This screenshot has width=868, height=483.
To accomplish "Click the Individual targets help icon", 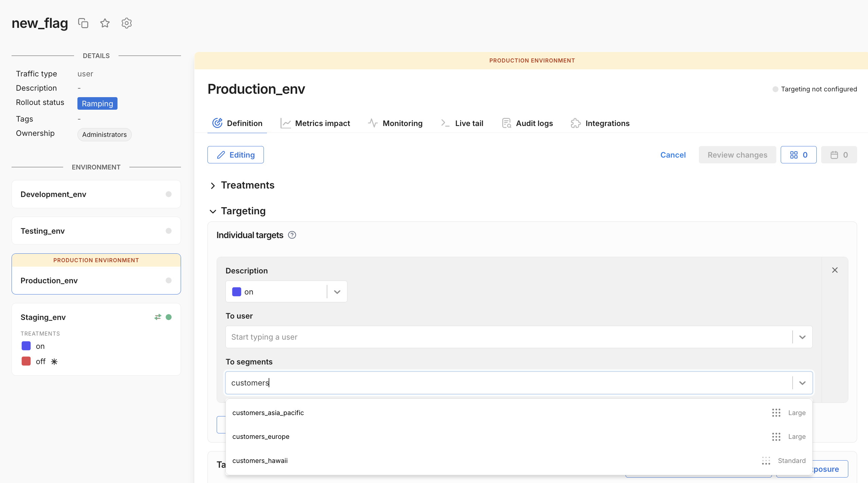I will [292, 235].
